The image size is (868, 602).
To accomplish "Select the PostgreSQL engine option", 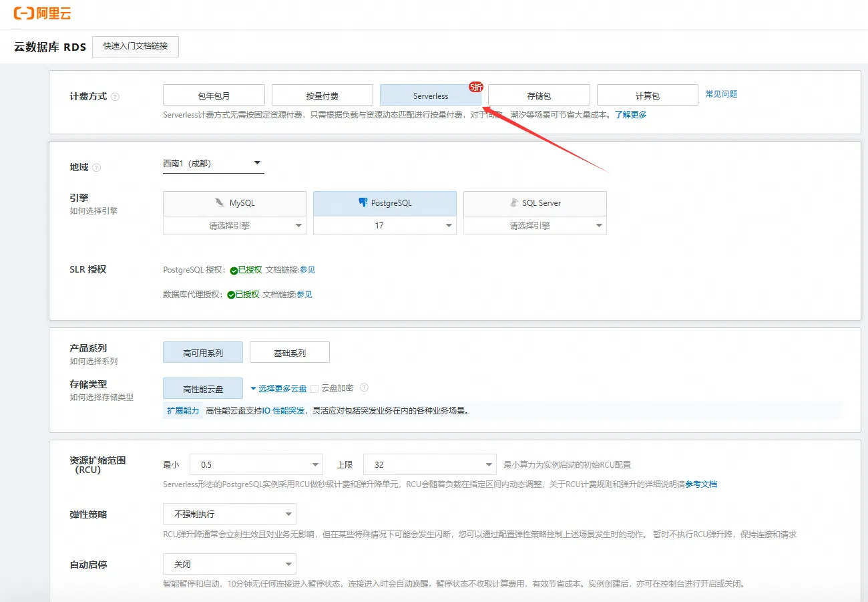I will (x=385, y=203).
